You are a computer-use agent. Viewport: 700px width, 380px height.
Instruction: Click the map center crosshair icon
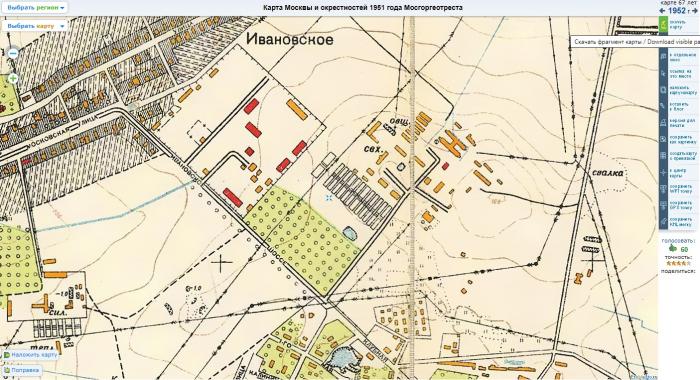(664, 172)
